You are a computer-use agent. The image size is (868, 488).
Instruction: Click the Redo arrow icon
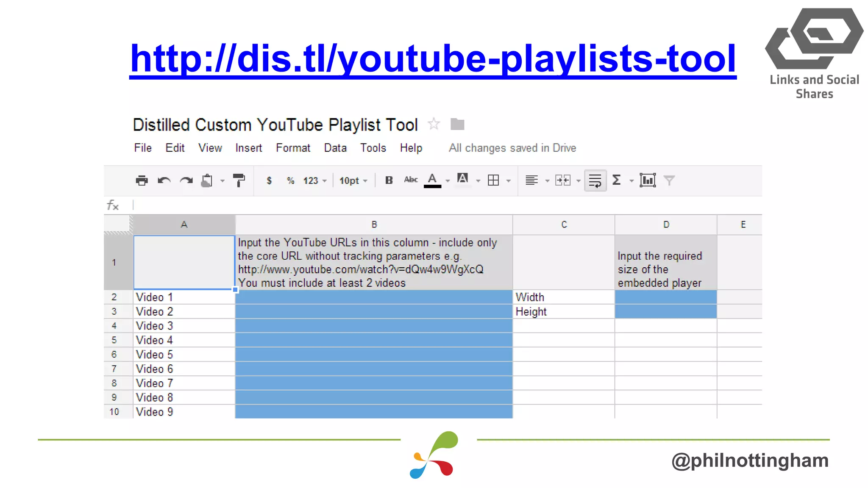point(186,180)
